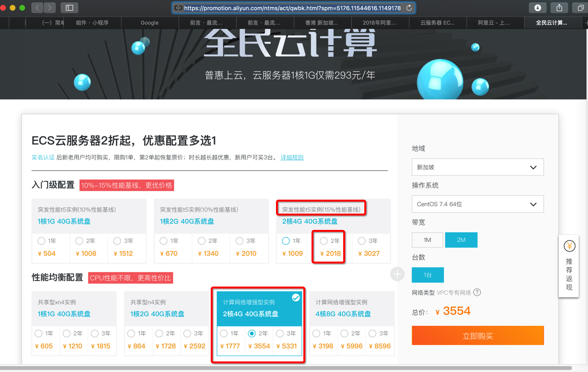The width and height of the screenshot is (588, 372).
Task: Click the reload page icon in address bar
Action: click(409, 8)
